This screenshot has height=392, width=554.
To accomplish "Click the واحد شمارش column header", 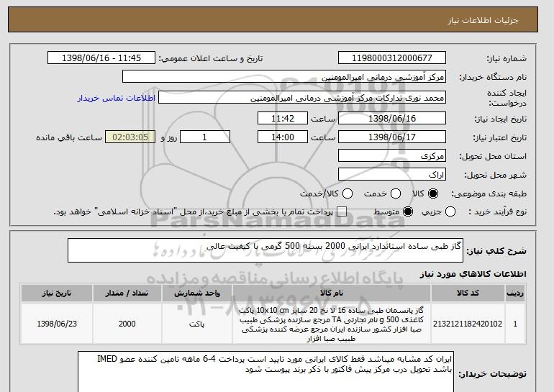I will coord(197,293).
